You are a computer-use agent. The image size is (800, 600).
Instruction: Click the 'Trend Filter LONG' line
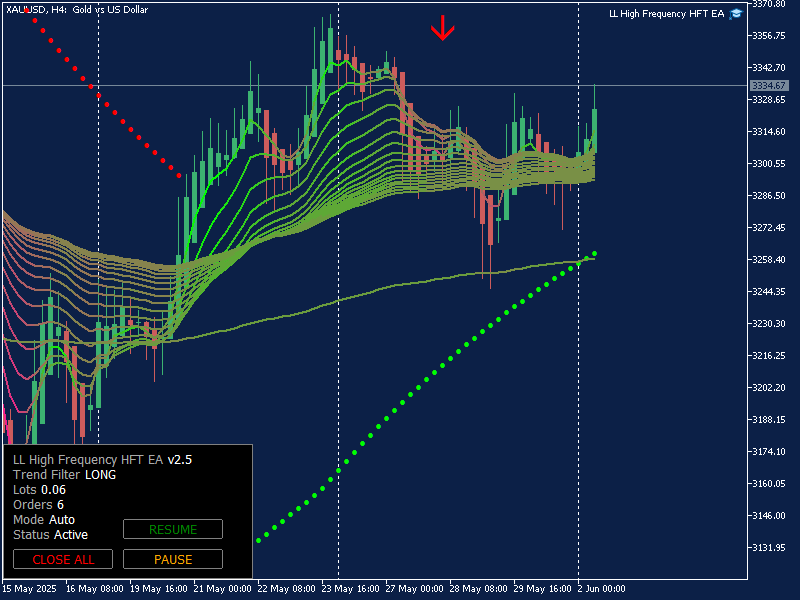(65, 474)
